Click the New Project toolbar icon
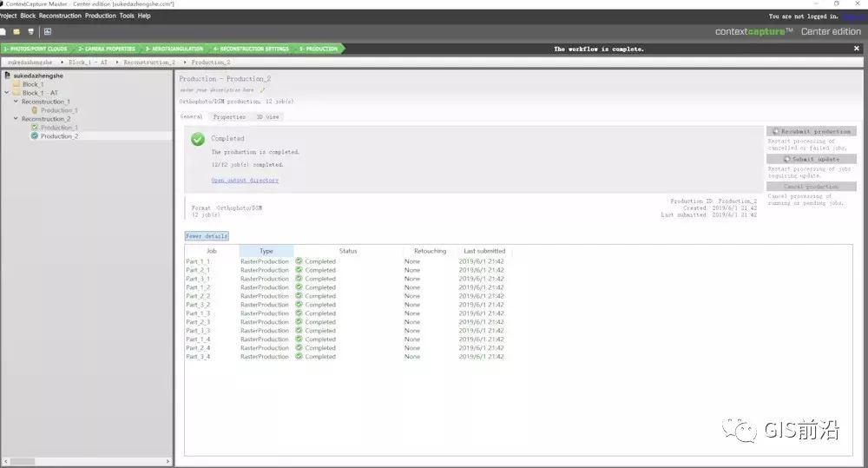The height and width of the screenshot is (468, 868). point(3,32)
